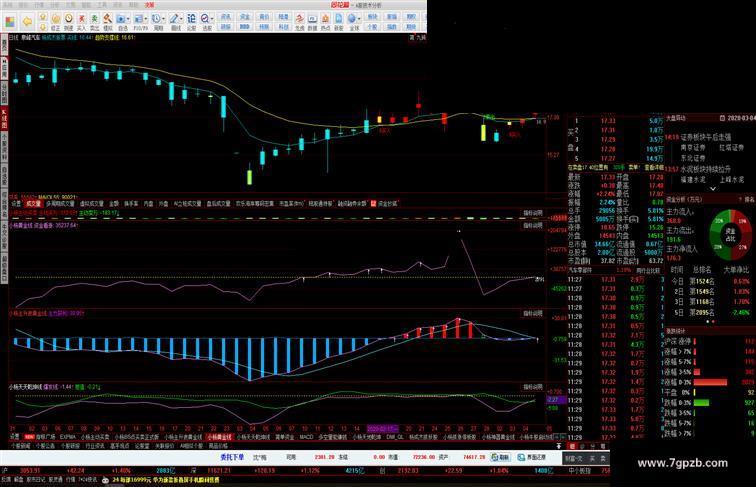Select the DMI_QL indicator tab
Screen dimensions: 756x487
pyautogui.click(x=394, y=437)
